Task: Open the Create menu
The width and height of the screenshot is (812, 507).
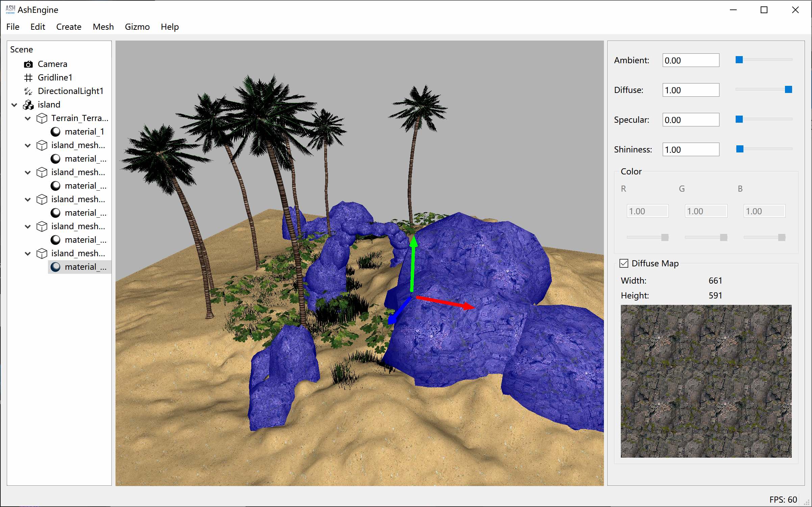Action: click(x=69, y=27)
